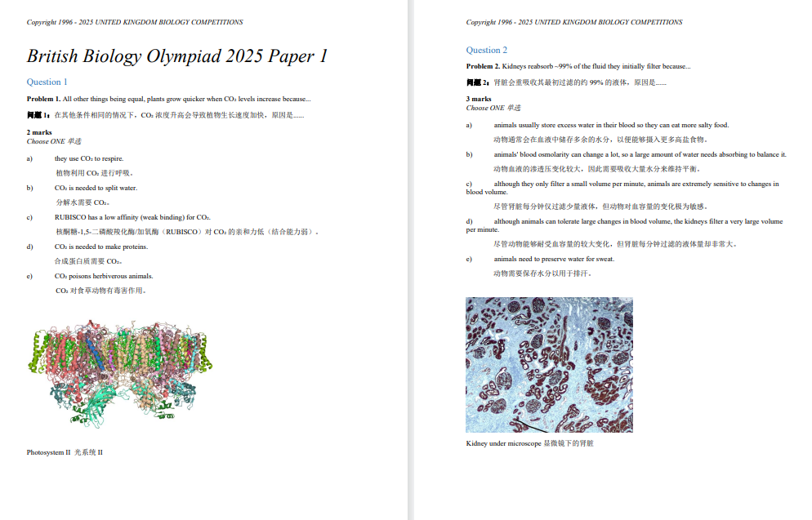The width and height of the screenshot is (812, 520).
Task: Select answer 'animals' blood osmolarity can change a lot'
Action: [640, 154]
